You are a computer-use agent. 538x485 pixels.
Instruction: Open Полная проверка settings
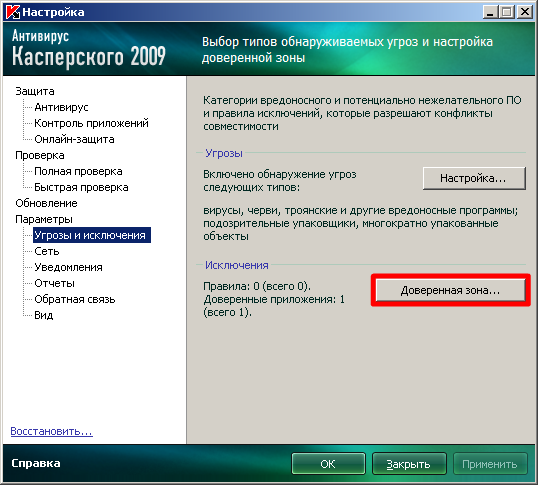coord(78,171)
